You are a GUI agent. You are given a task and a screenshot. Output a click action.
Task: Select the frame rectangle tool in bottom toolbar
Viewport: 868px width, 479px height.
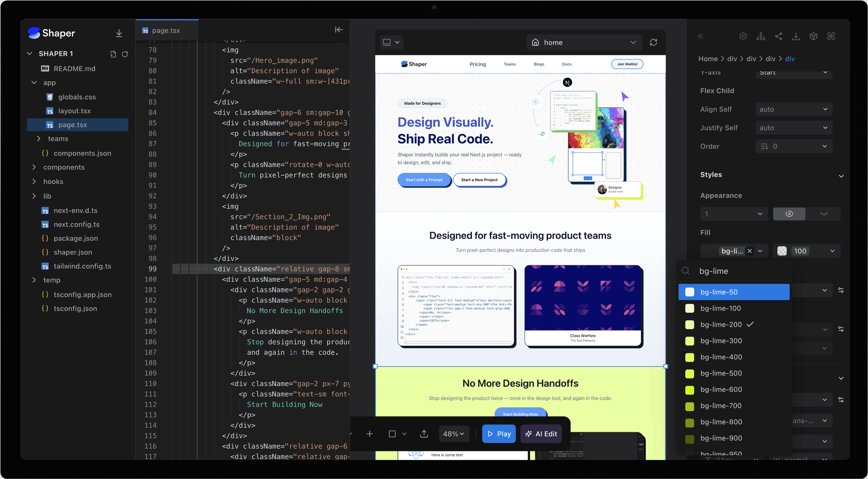point(392,434)
